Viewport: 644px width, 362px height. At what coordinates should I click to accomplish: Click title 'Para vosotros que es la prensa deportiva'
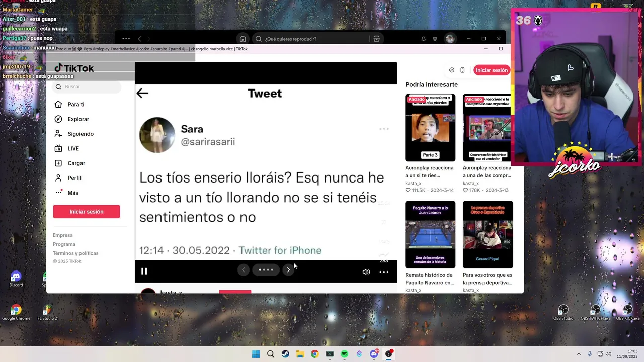coord(488,279)
